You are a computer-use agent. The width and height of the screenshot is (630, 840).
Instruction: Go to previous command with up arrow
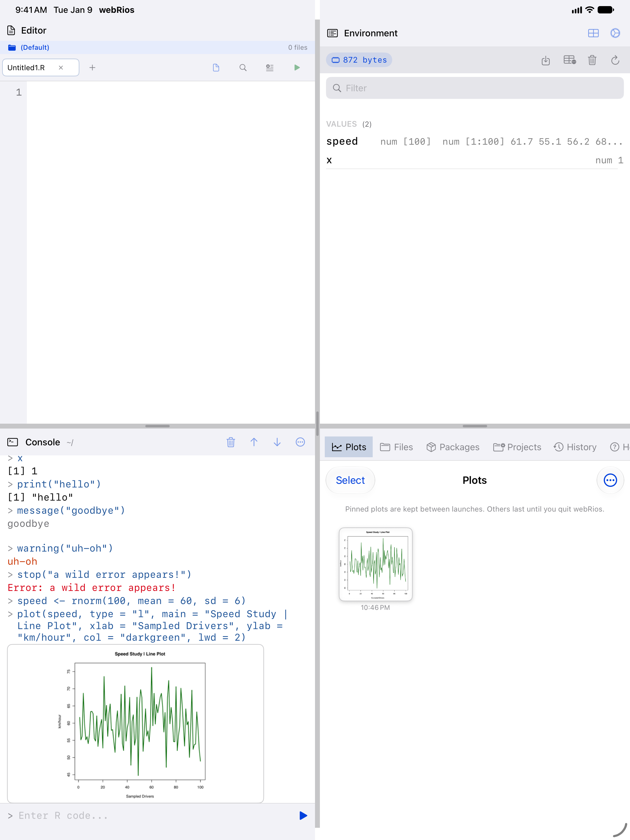[x=254, y=442]
